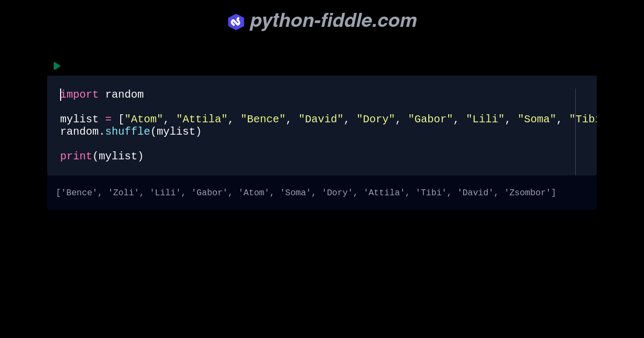This screenshot has height=338, width=644.
Task: Click the print statement in the editor
Action: [x=75, y=156]
